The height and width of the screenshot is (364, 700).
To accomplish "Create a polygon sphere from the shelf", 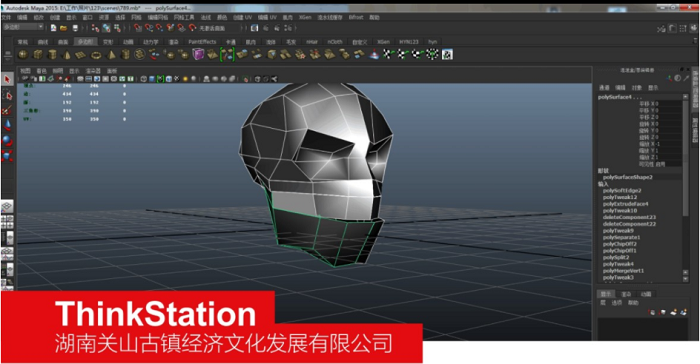I will pos(23,54).
